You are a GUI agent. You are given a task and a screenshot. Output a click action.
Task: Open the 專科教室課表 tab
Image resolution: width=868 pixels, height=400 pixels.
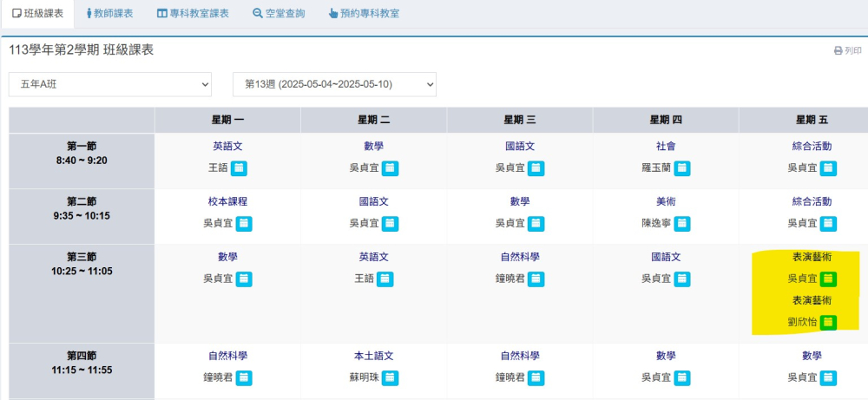coord(193,14)
